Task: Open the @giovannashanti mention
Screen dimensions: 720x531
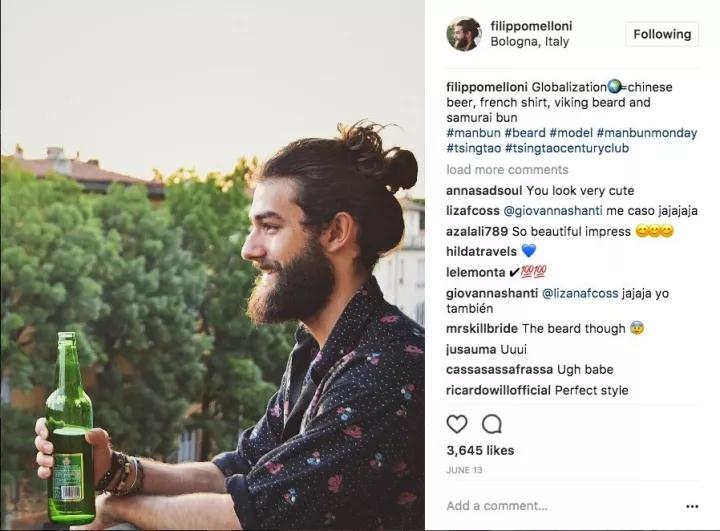Action: (x=553, y=211)
